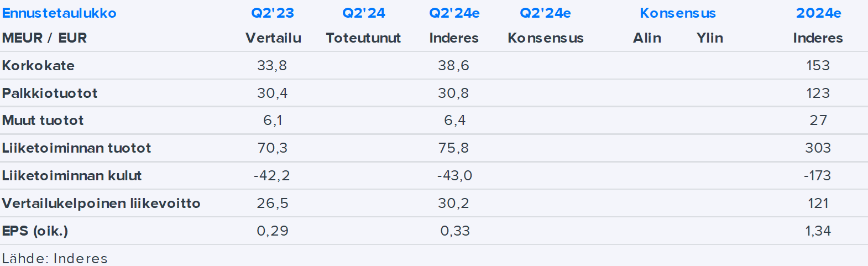The image size is (868, 266).
Task: Click the Ennustetaulukko table title
Action: pyautogui.click(x=59, y=13)
